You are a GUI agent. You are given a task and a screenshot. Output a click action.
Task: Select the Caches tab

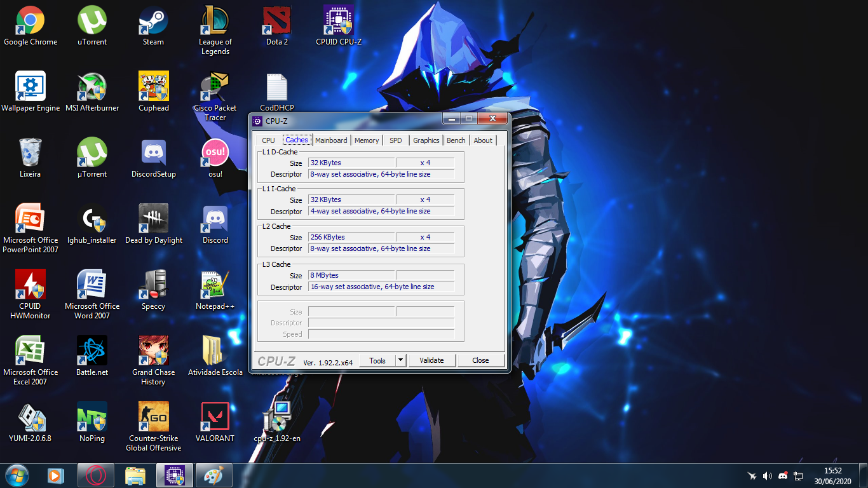pos(297,140)
